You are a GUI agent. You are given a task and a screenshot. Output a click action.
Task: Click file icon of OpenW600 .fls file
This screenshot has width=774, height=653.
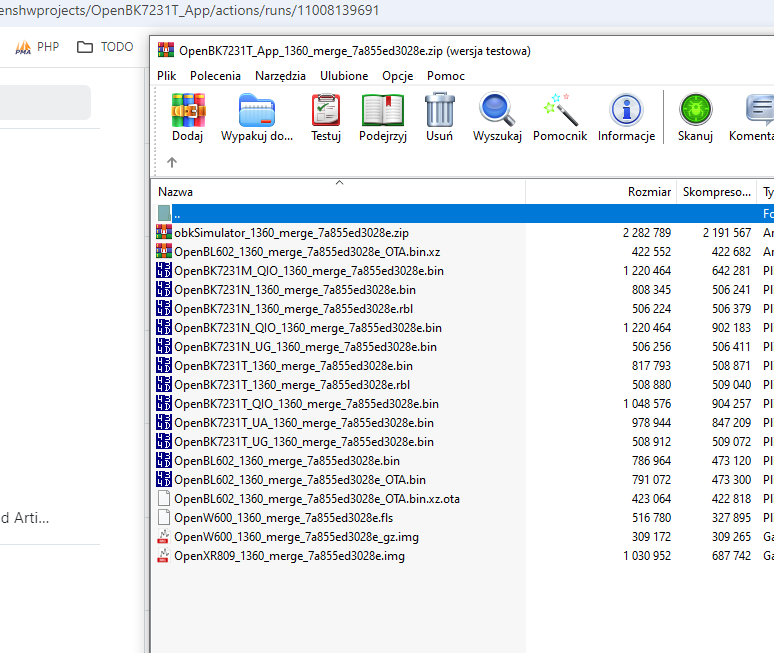coord(164,517)
